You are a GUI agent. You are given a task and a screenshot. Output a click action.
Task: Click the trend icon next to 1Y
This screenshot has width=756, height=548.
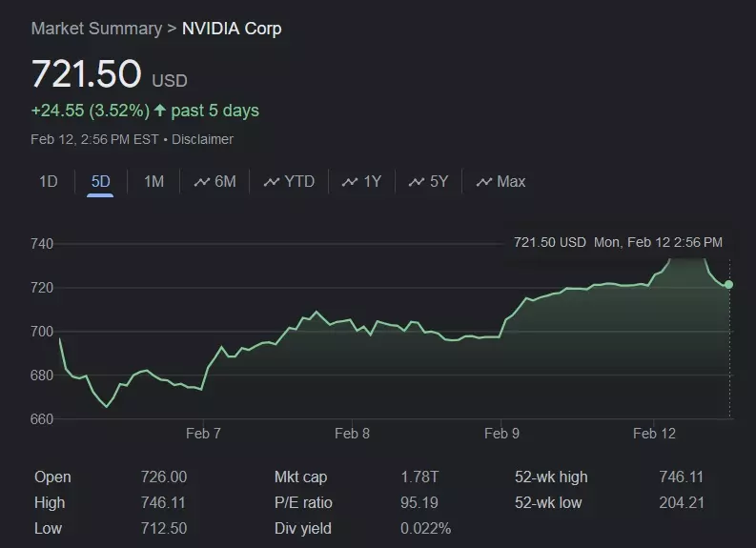(x=350, y=182)
